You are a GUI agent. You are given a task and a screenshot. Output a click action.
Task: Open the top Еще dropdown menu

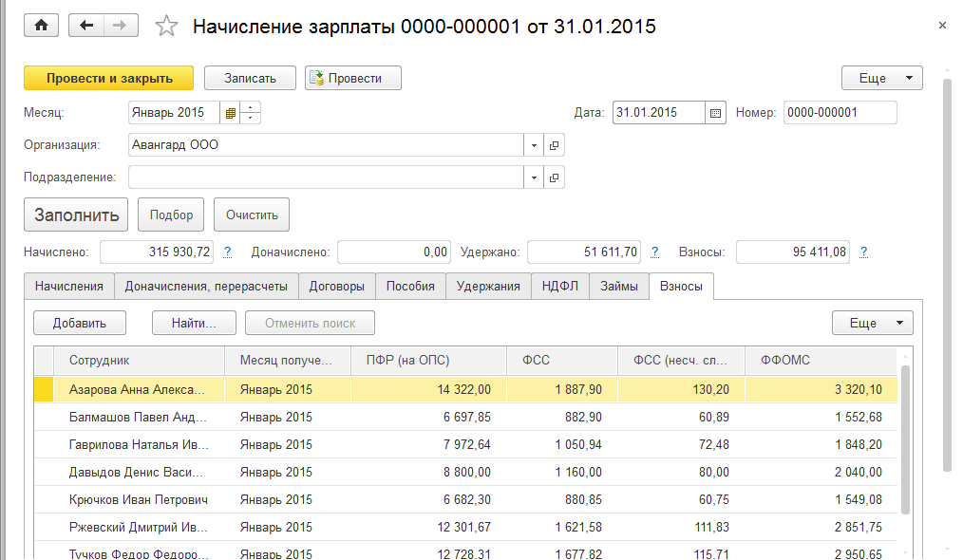coord(881,78)
